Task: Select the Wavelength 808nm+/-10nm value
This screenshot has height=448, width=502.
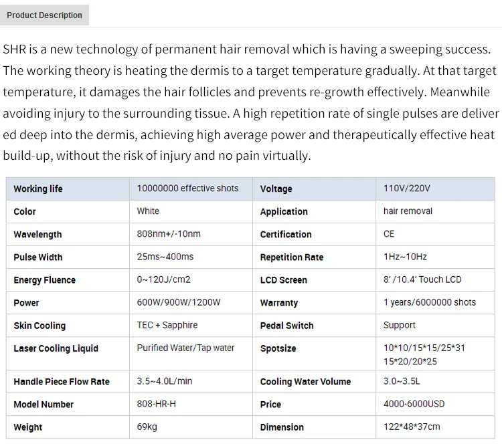Action: [x=169, y=234]
